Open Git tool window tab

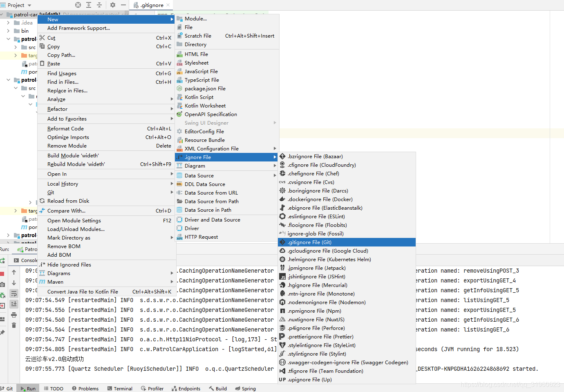point(7,388)
